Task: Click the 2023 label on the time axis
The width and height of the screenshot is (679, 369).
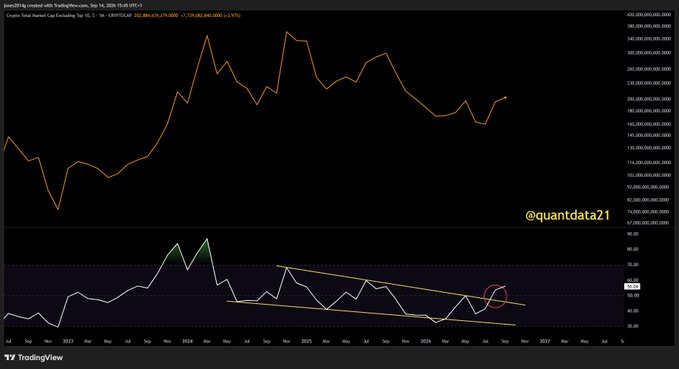Action: click(x=68, y=341)
